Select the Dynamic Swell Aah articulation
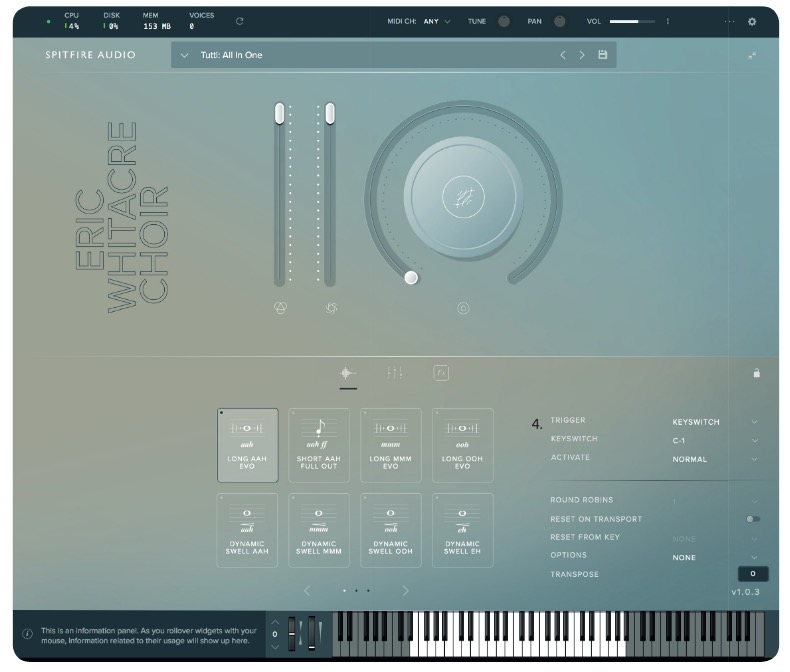The height and width of the screenshot is (672, 790). tap(247, 530)
